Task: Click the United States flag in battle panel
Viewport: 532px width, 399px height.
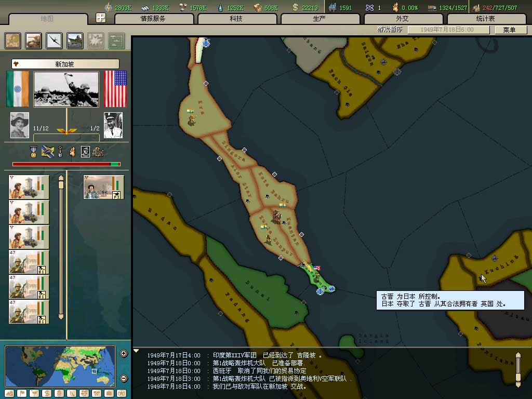Action: [115, 89]
